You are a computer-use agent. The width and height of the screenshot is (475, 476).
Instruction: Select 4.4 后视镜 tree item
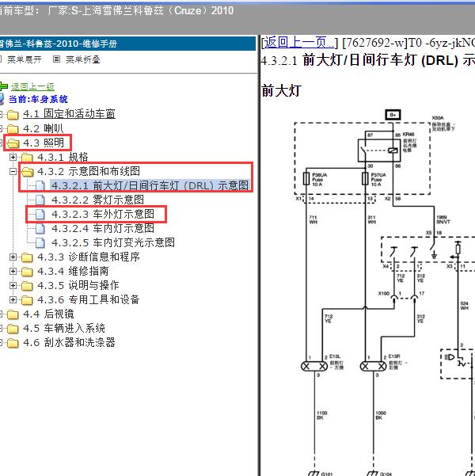pyautogui.click(x=48, y=314)
